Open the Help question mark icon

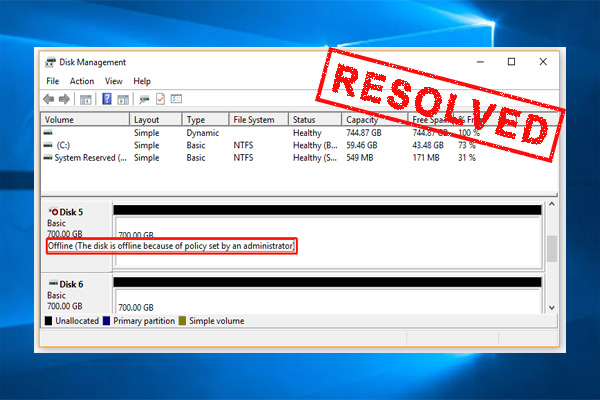(x=107, y=99)
